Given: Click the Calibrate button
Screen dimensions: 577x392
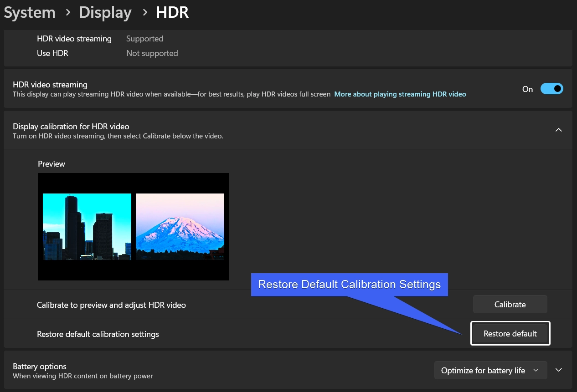Looking at the screenshot, I should point(510,305).
